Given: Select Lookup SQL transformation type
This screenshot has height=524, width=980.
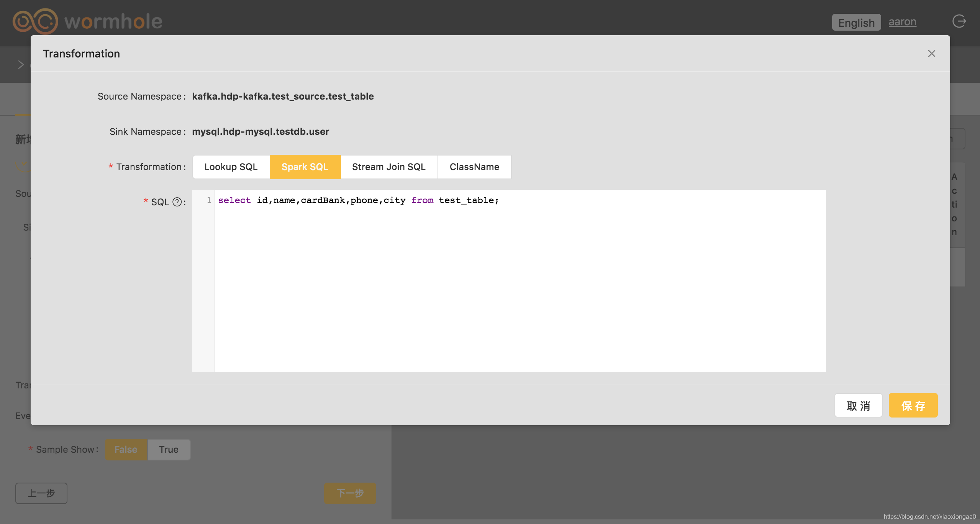Looking at the screenshot, I should 231,167.
